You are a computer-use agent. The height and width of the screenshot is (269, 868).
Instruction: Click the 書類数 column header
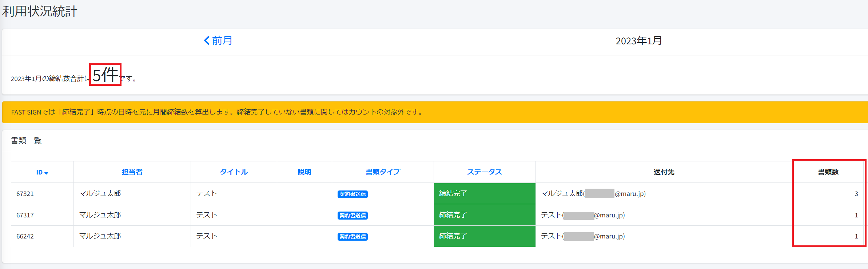point(828,172)
